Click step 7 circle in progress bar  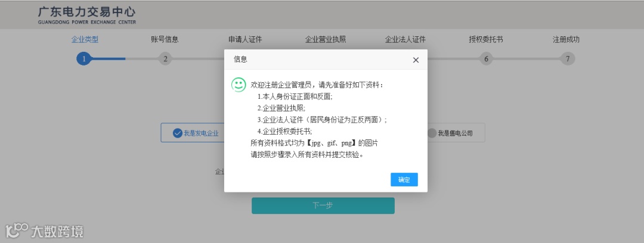568,59
